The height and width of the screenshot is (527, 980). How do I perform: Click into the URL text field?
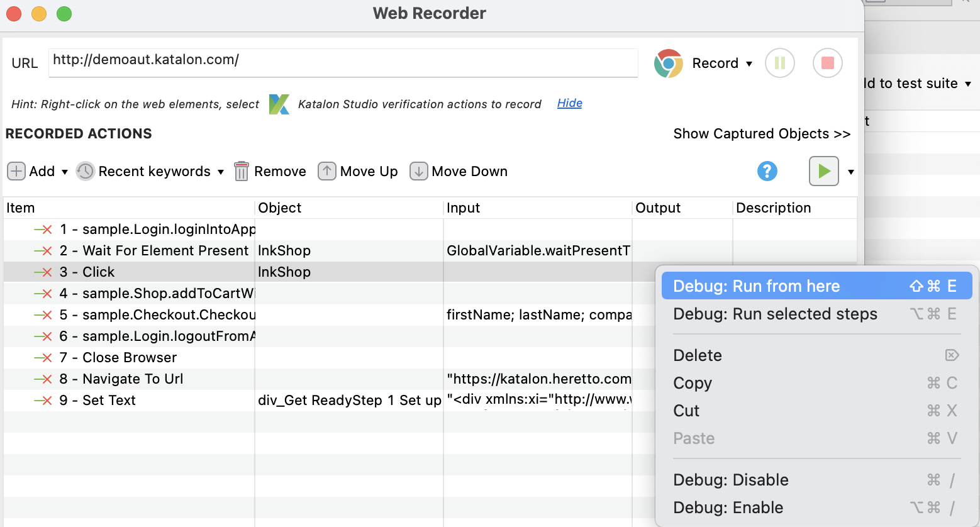pos(343,62)
